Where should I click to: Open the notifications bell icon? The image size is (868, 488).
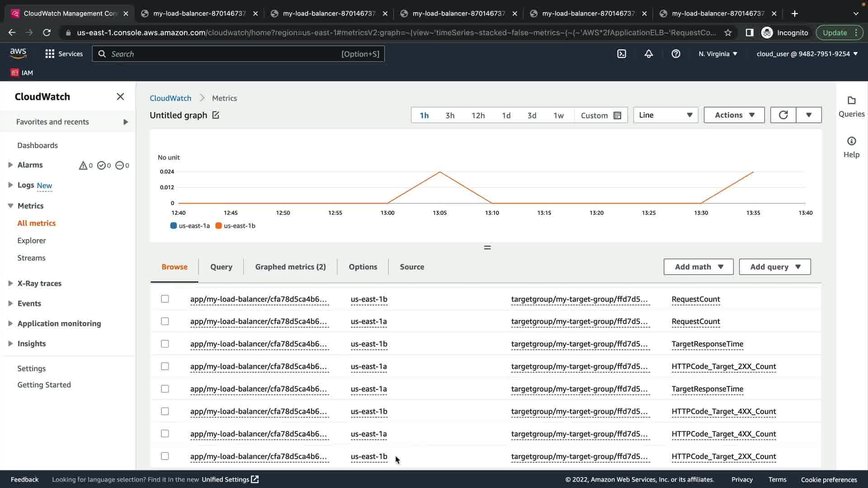648,54
